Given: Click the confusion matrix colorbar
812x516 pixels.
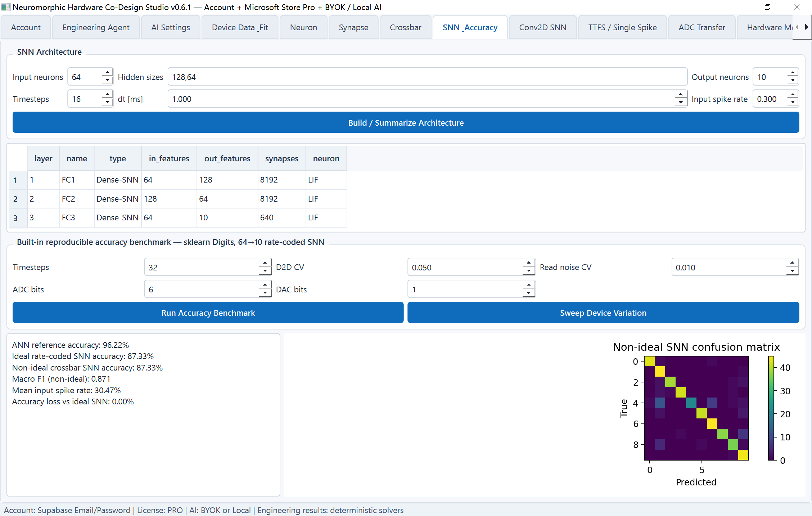Looking at the screenshot, I should 771,408.
